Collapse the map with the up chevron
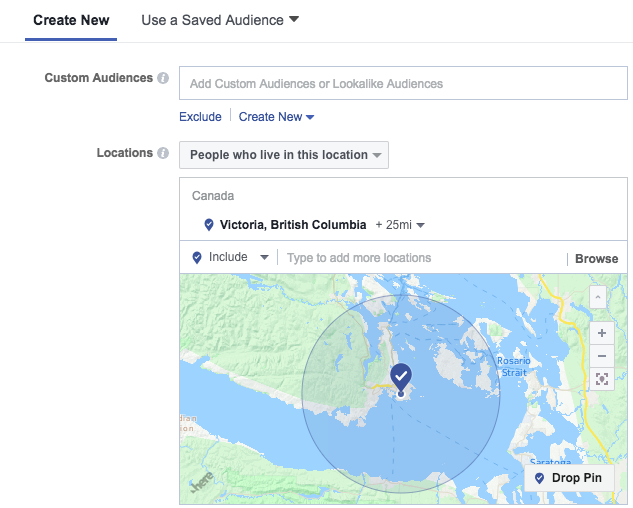 [597, 297]
